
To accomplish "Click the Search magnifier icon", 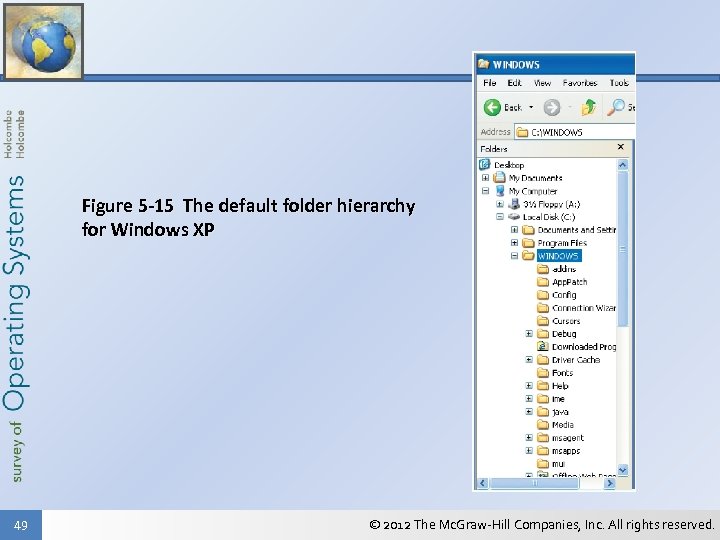I will [616, 107].
